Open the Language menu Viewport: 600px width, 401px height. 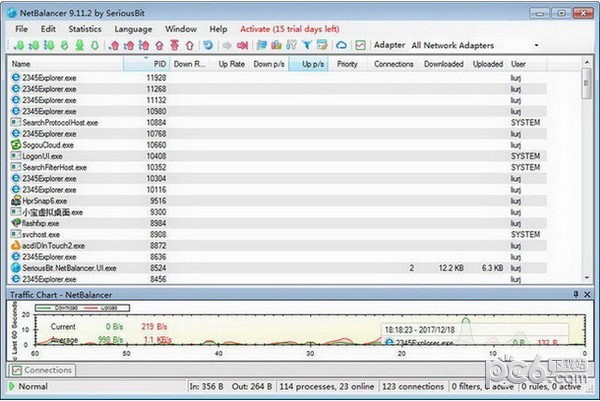click(133, 29)
